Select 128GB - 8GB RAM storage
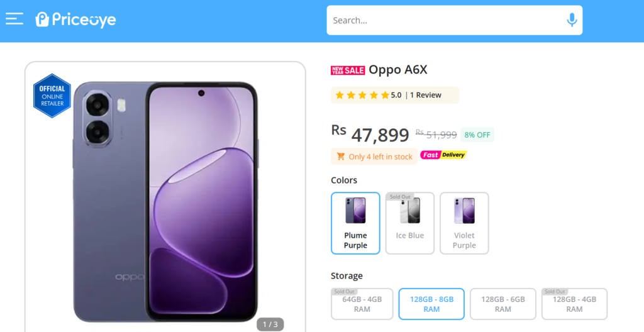The width and height of the screenshot is (644, 332). coord(431,304)
